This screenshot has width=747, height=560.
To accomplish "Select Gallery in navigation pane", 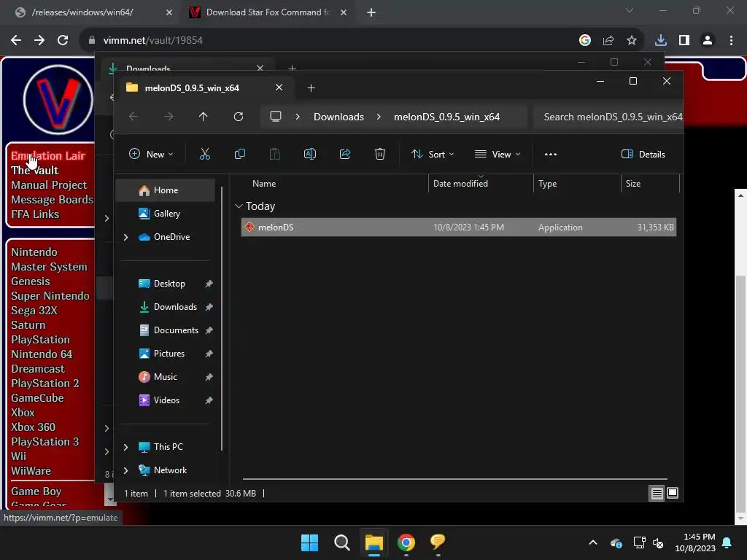I will click(165, 214).
